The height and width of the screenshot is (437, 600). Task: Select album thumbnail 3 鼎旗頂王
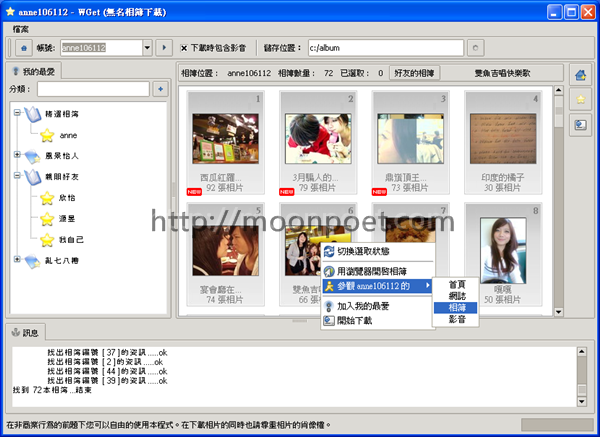pyautogui.click(x=411, y=142)
